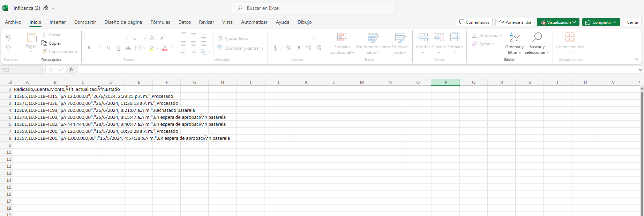Click the Insertar celdas icon
Image resolution: width=644 pixels, height=216 pixels.
(423, 37)
